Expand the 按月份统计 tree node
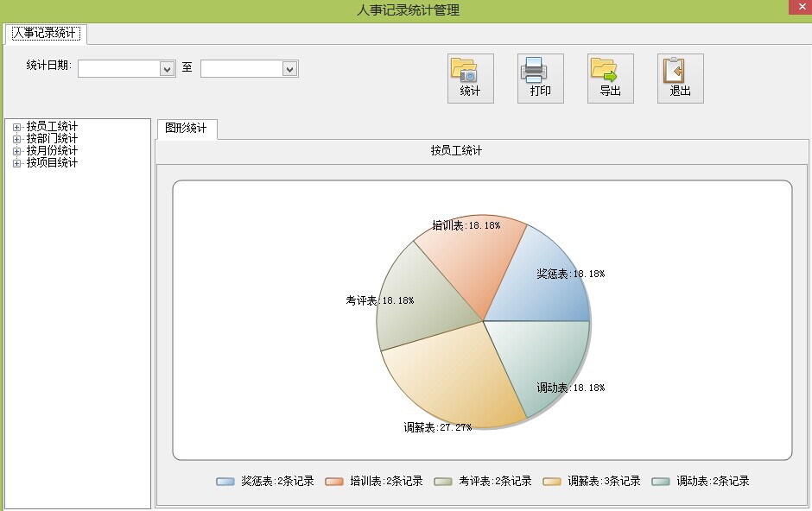812x511 pixels. click(16, 151)
